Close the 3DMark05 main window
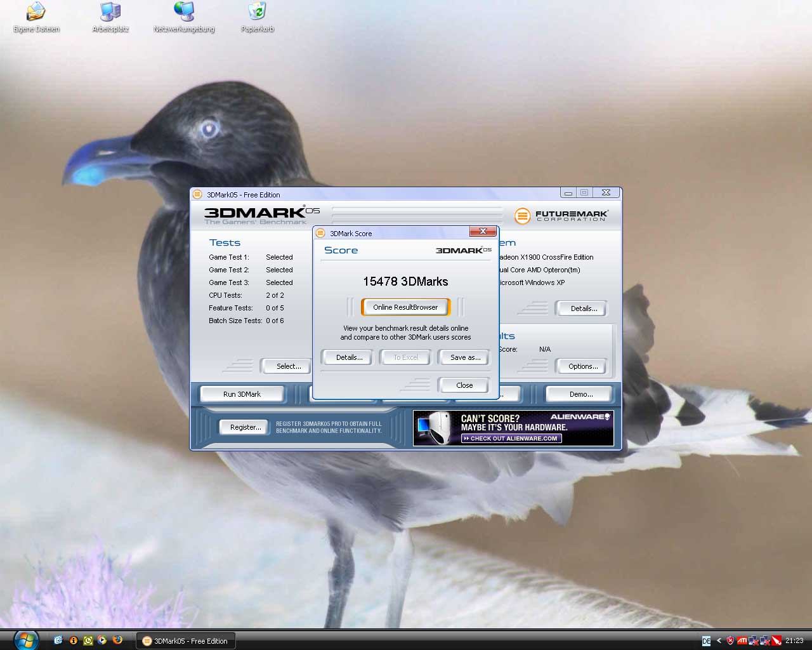Viewport: 812px width, 650px height. [606, 193]
